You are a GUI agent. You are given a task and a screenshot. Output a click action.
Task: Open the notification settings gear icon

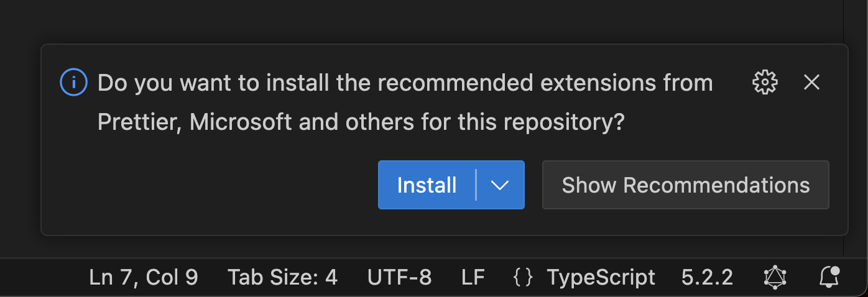765,82
